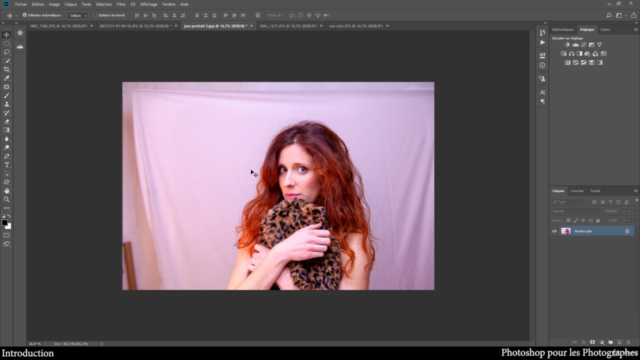The width and height of the screenshot is (640, 360).
Task: Open the Character panel icon
Action: pyautogui.click(x=542, y=92)
